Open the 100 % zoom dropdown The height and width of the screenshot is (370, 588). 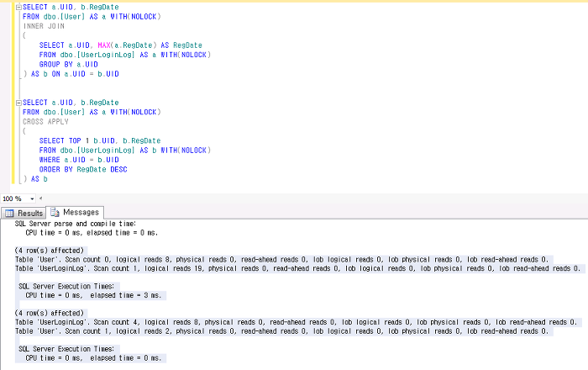point(32,198)
